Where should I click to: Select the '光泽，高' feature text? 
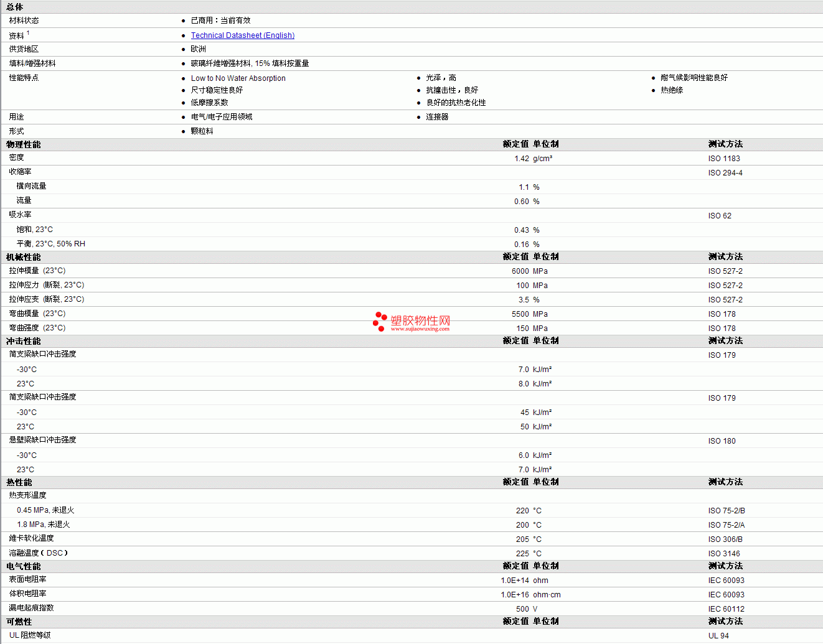(441, 78)
